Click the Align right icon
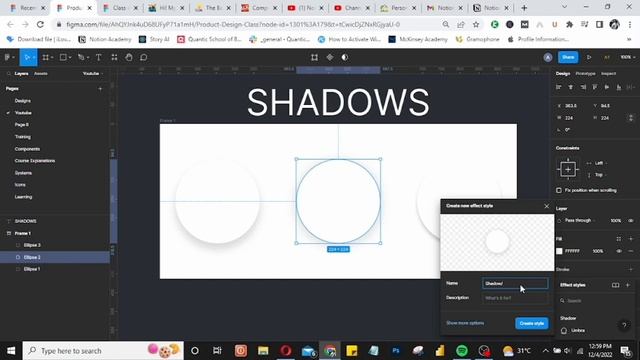This screenshot has height=360, width=640. (x=583, y=87)
